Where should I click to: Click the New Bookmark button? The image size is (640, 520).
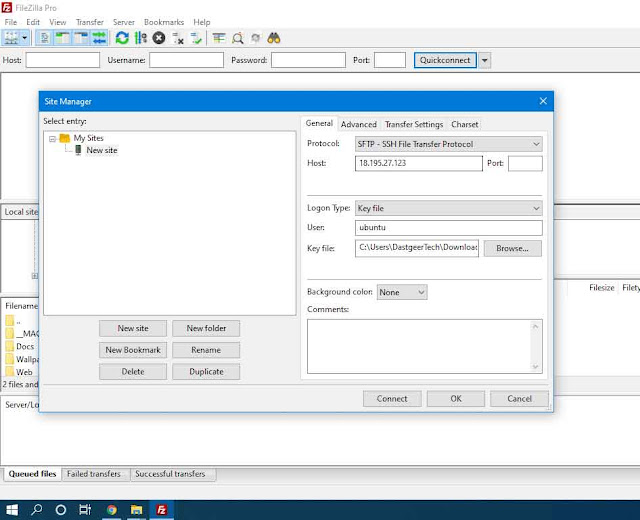pyautogui.click(x=133, y=350)
